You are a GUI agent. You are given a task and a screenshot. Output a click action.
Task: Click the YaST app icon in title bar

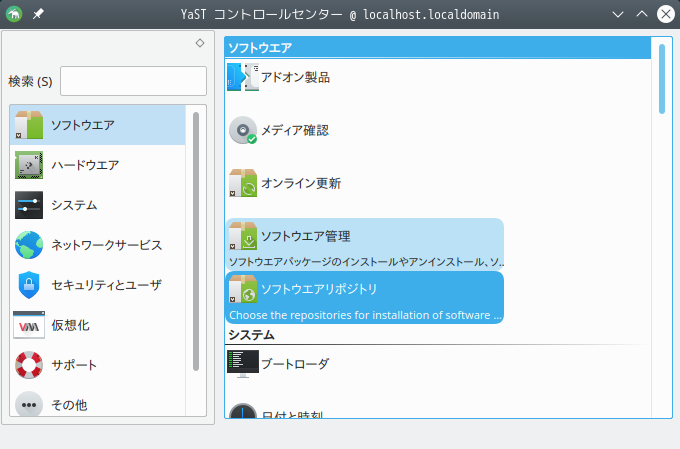tap(14, 14)
